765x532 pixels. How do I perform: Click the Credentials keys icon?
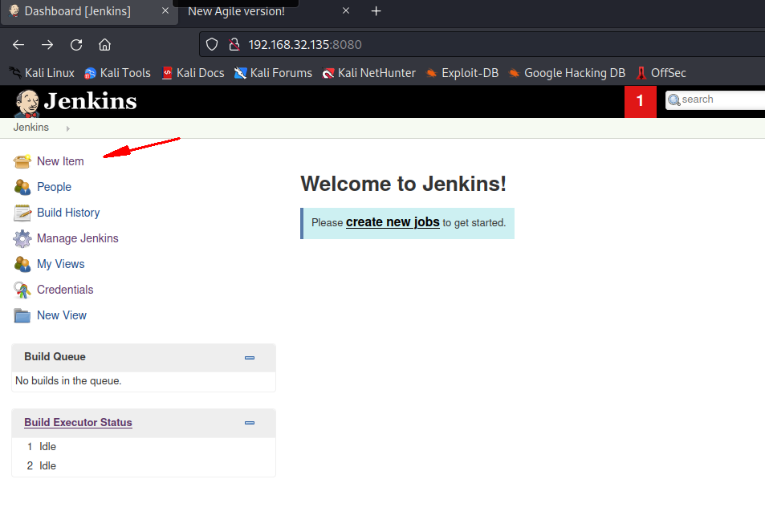pyautogui.click(x=22, y=290)
